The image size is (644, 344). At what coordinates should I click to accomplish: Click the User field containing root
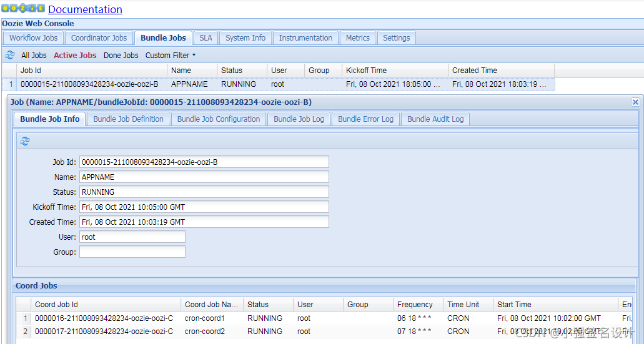tap(132, 237)
